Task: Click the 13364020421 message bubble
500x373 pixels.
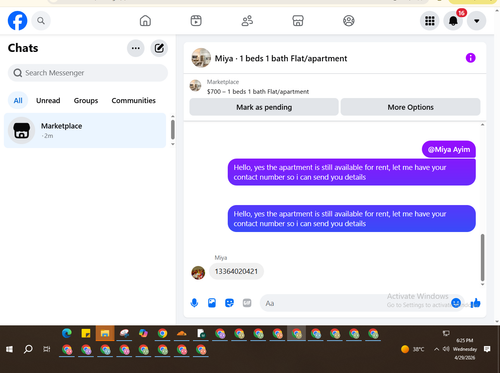Action: 236,271
